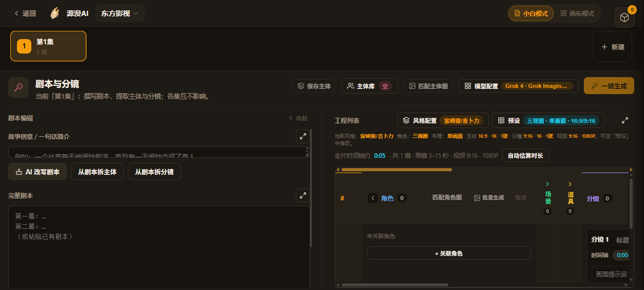Click the 0:05 total timeline value
Screen dimensions: 644x290
coord(380,155)
